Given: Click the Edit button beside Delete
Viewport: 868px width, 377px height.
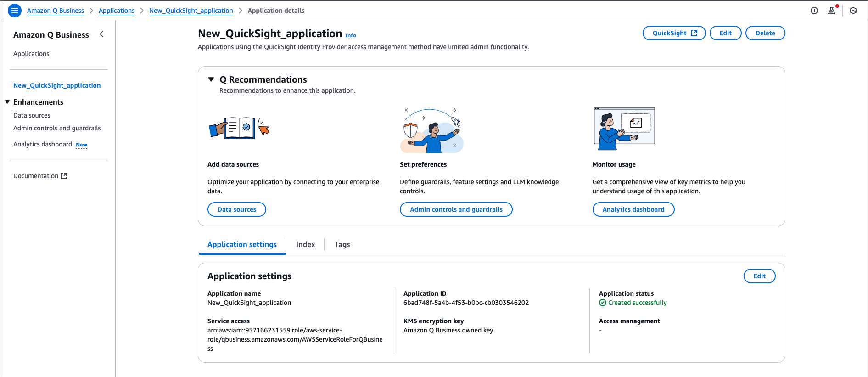Looking at the screenshot, I should [725, 33].
